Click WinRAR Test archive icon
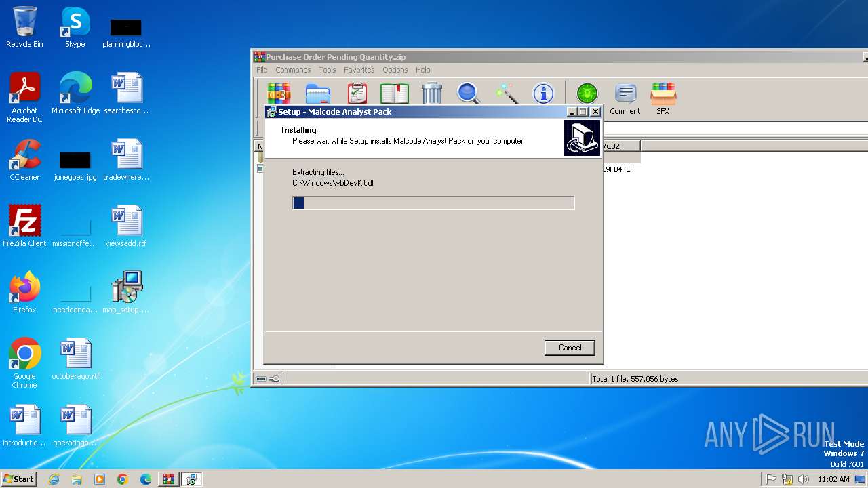The width and height of the screenshot is (868, 488). click(x=357, y=94)
